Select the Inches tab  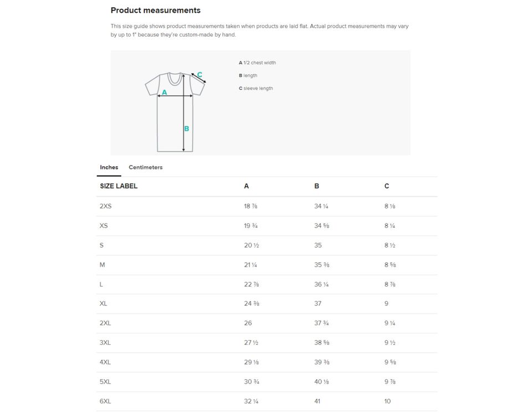click(109, 167)
